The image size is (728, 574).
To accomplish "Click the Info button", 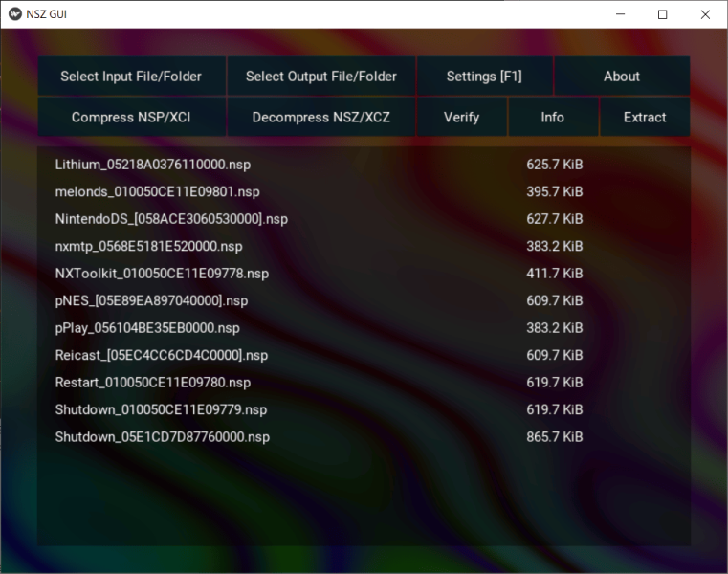I will 553,117.
